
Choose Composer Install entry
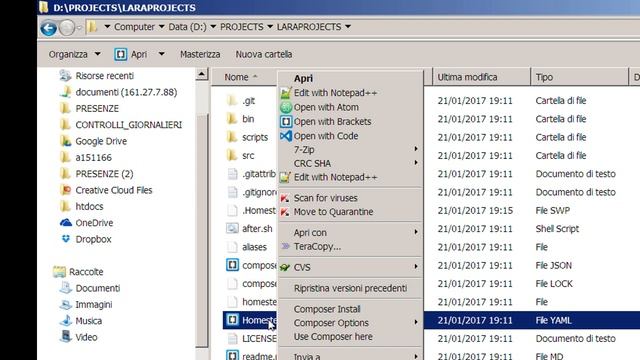click(351, 309)
